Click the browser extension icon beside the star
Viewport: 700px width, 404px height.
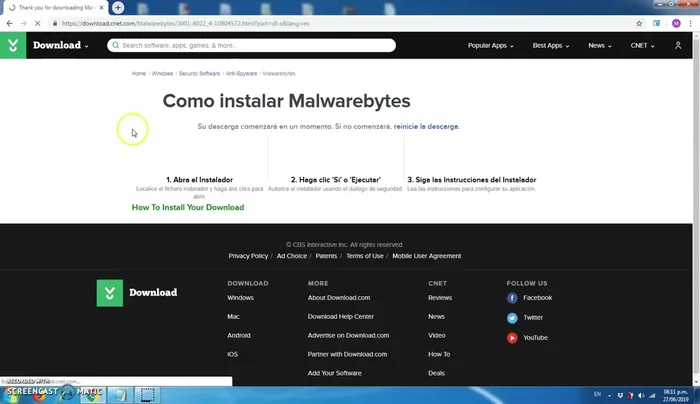click(x=656, y=23)
